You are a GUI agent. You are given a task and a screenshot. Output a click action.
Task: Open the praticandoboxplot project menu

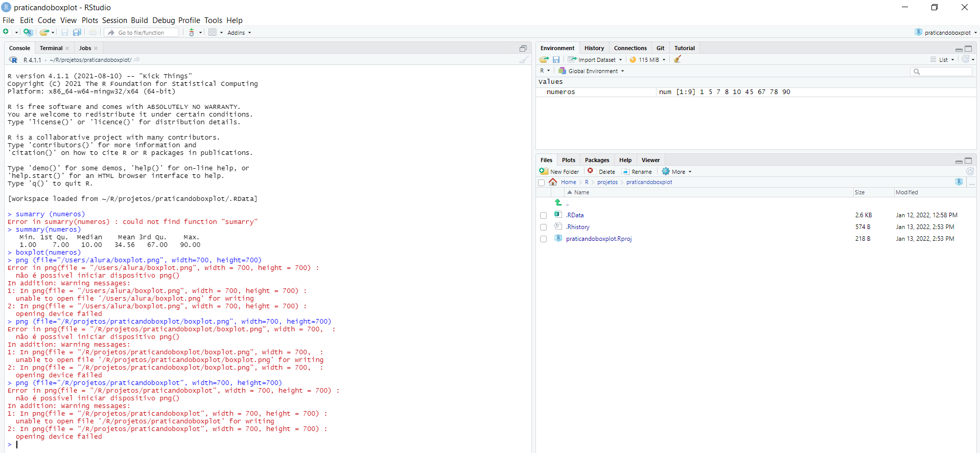click(x=946, y=32)
